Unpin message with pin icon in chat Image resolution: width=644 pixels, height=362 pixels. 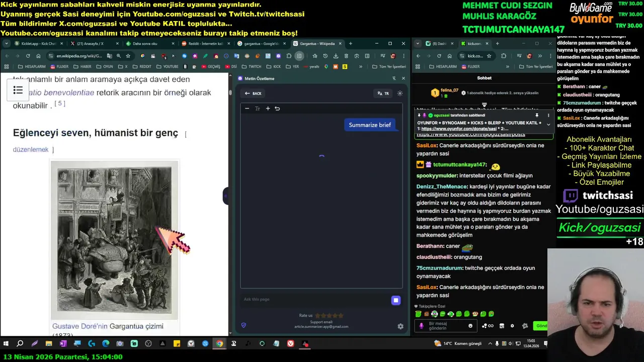(537, 115)
